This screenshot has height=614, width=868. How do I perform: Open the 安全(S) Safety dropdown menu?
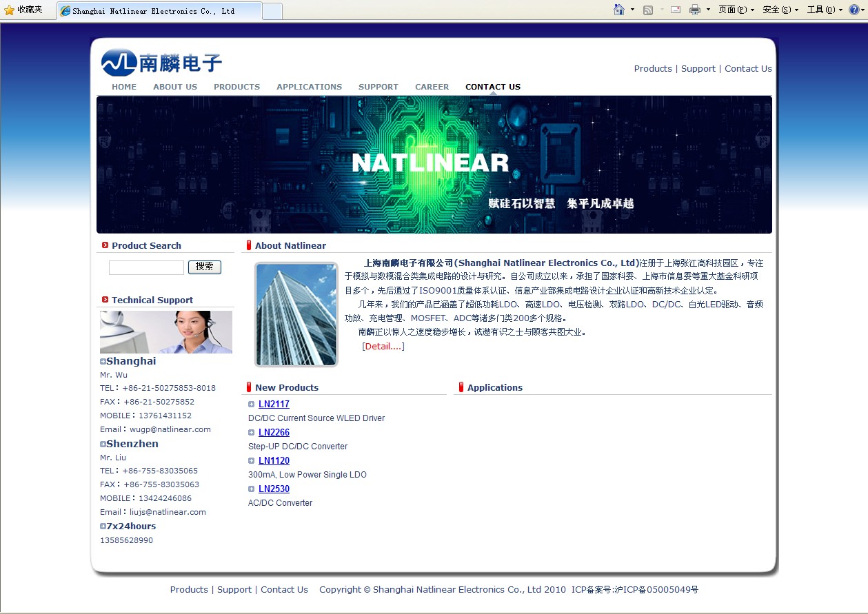click(780, 10)
